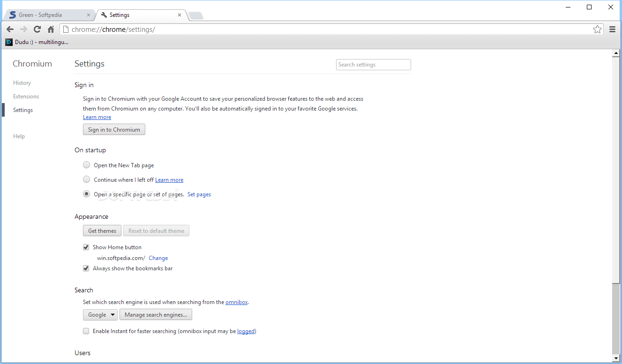
Task: Open the Chromium menu (three bars)
Action: 612,30
